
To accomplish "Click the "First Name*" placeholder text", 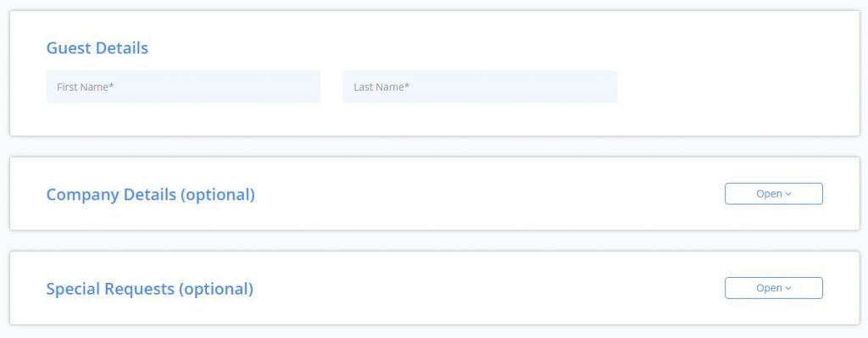I will point(86,87).
